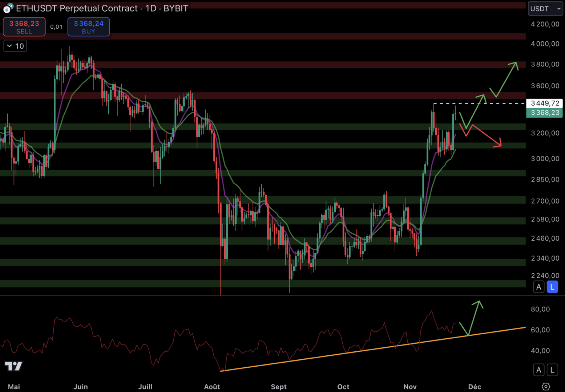Open chart settings gear icon

tap(546, 387)
